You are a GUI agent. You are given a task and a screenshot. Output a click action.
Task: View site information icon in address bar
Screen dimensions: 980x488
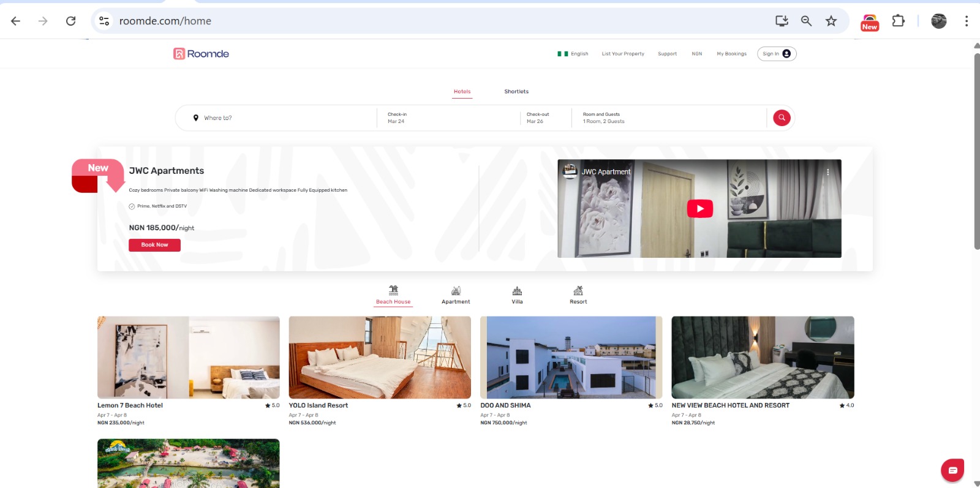coord(104,21)
